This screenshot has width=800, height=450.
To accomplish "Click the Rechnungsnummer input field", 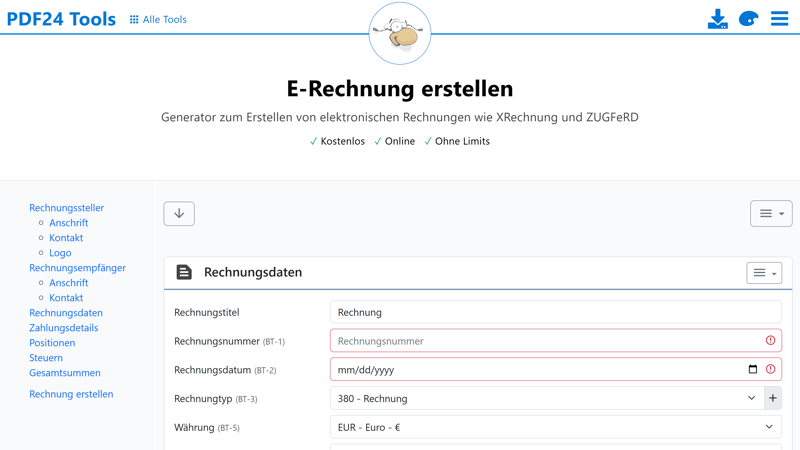I will coord(545,341).
